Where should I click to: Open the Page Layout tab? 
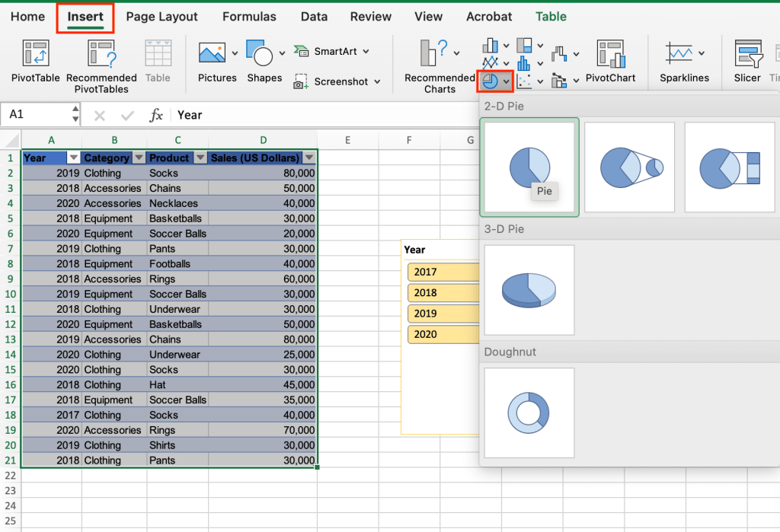pos(161,16)
